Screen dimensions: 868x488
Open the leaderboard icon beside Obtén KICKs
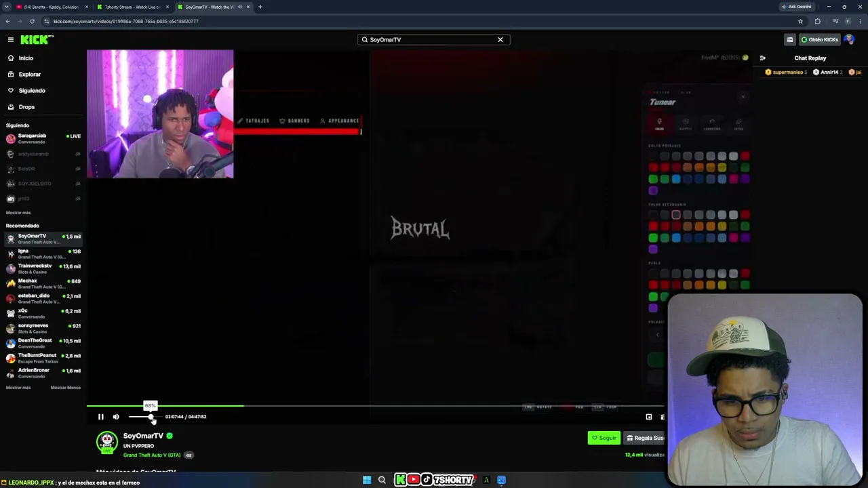[x=789, y=40]
